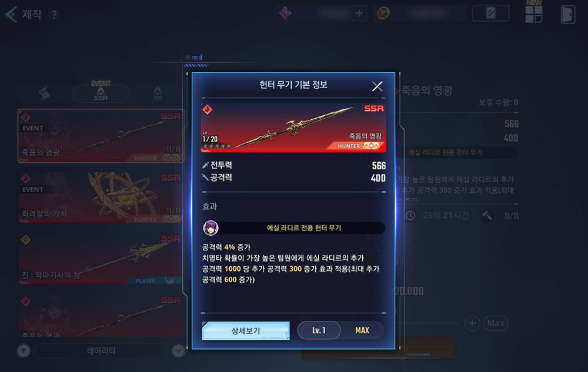
Task: Select the EVENT SSR tab
Action: point(101,92)
